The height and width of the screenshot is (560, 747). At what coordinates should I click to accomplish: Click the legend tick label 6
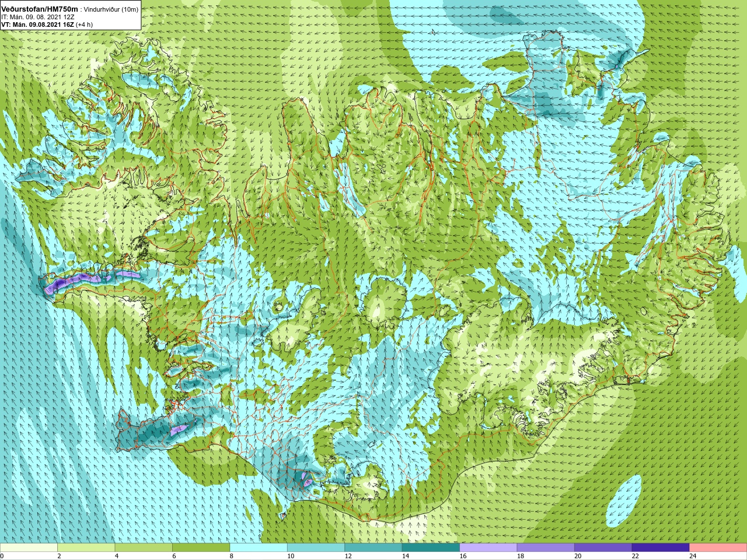coord(174,556)
